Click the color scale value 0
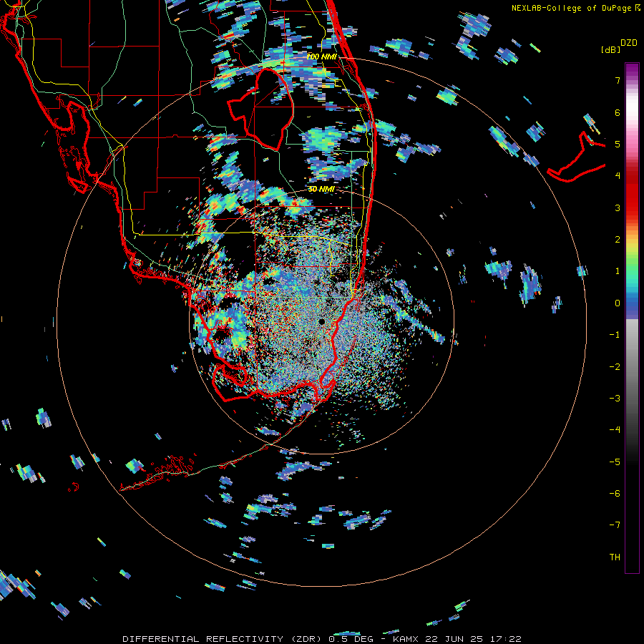Screen dimensions: 644x644 [x=618, y=303]
